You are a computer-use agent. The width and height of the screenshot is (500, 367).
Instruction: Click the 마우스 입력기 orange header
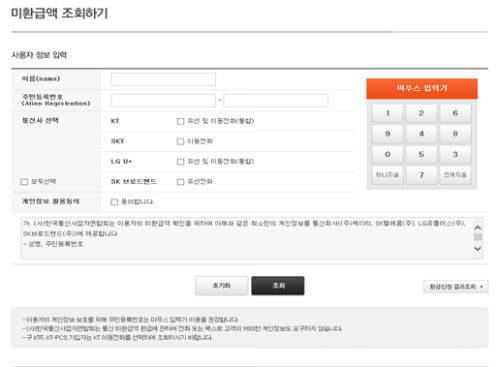tap(422, 89)
